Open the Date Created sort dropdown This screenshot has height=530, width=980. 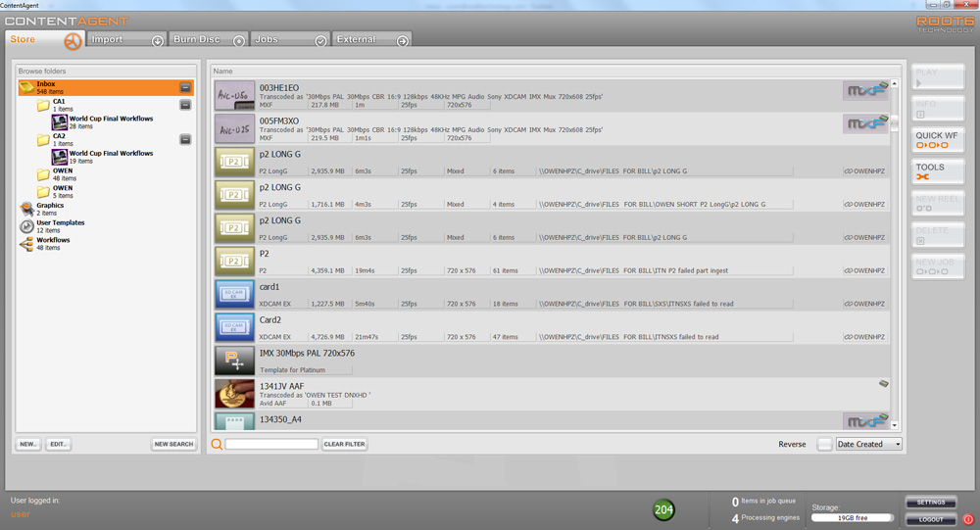coord(868,445)
